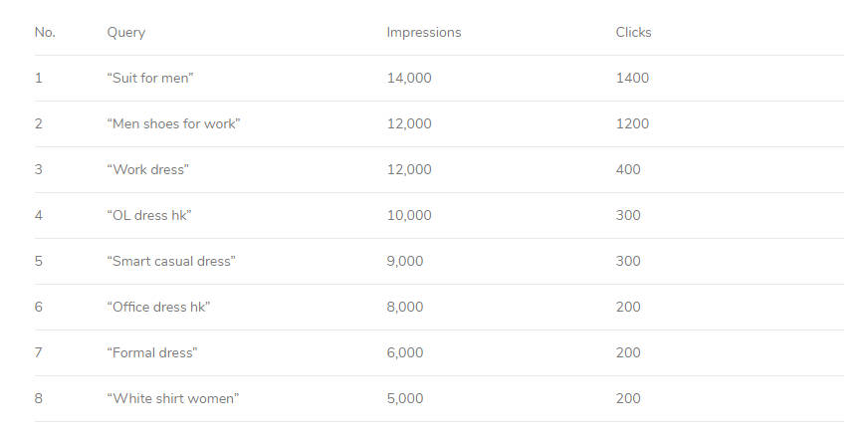The image size is (868, 441).
Task: Click row number 8 in the table
Action: (38, 399)
